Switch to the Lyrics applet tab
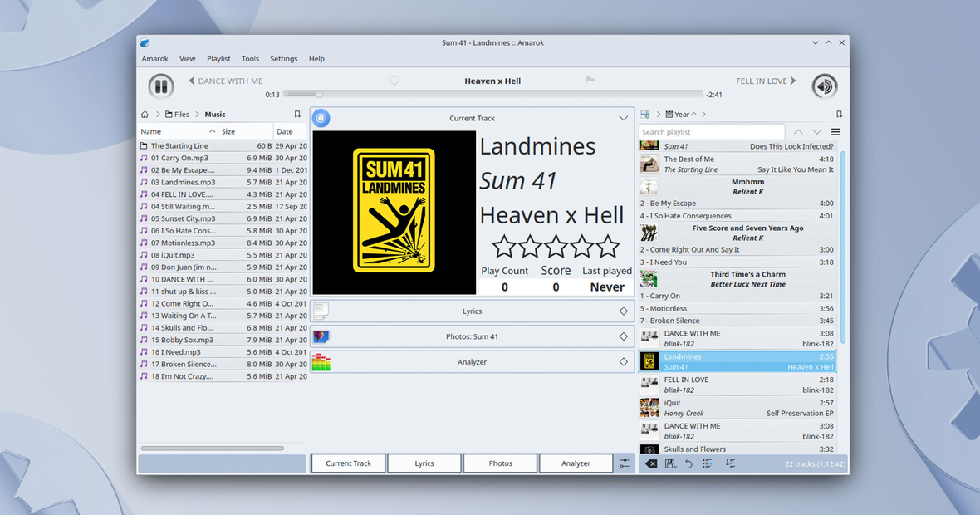The width and height of the screenshot is (980, 515). coord(424,463)
